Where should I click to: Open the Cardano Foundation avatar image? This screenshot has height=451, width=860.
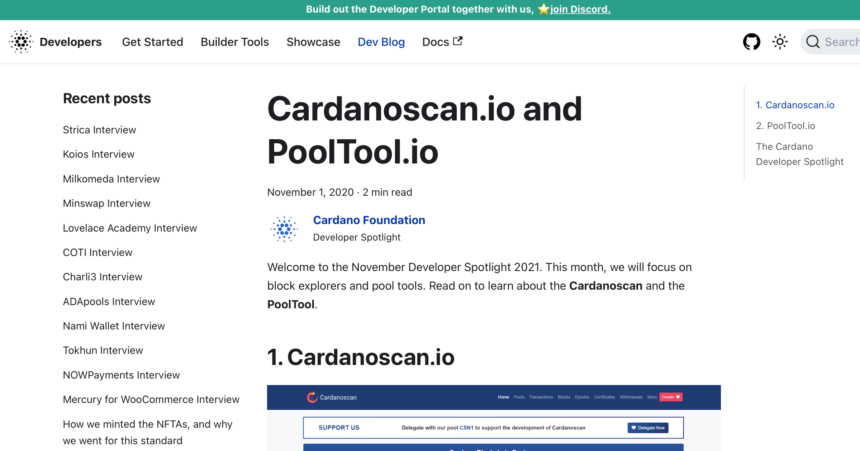284,229
